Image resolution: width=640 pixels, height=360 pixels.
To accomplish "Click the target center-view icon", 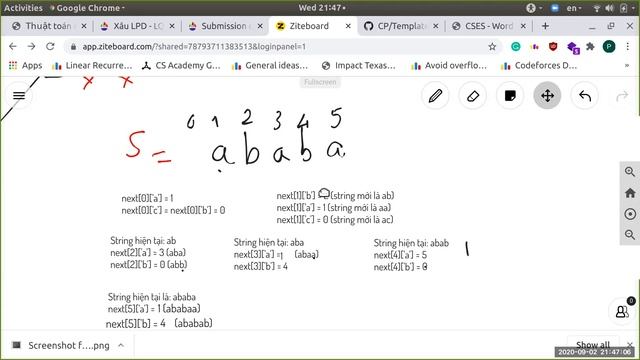I will pos(630,214).
